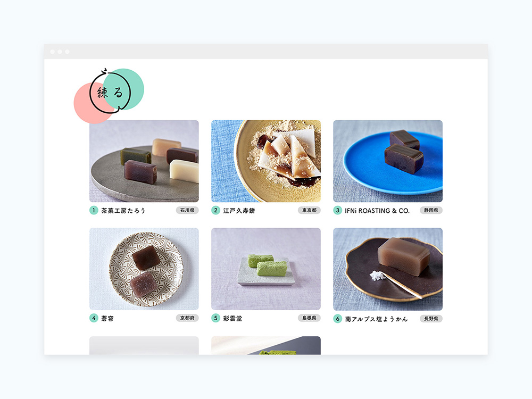Open the 江戸久寿餅 photo on yellow plate
Image resolution: width=532 pixels, height=399 pixels.
pos(266,161)
